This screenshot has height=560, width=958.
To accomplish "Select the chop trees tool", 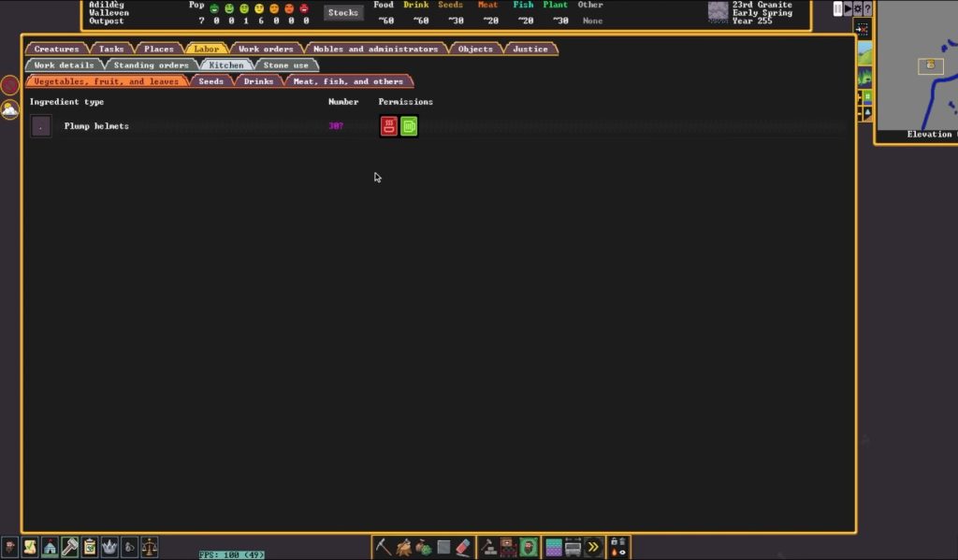I will pos(403,547).
